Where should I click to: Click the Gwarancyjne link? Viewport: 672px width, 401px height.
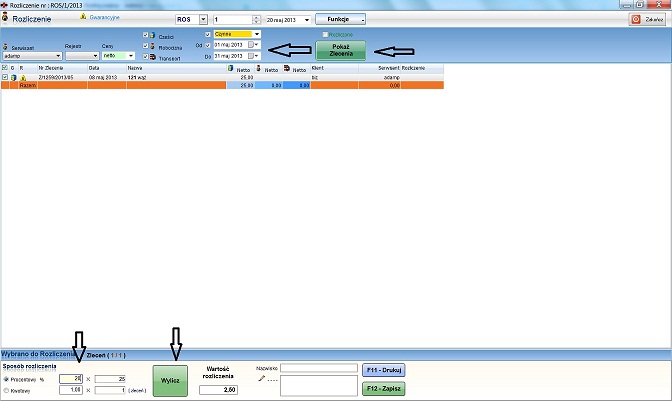(x=105, y=18)
